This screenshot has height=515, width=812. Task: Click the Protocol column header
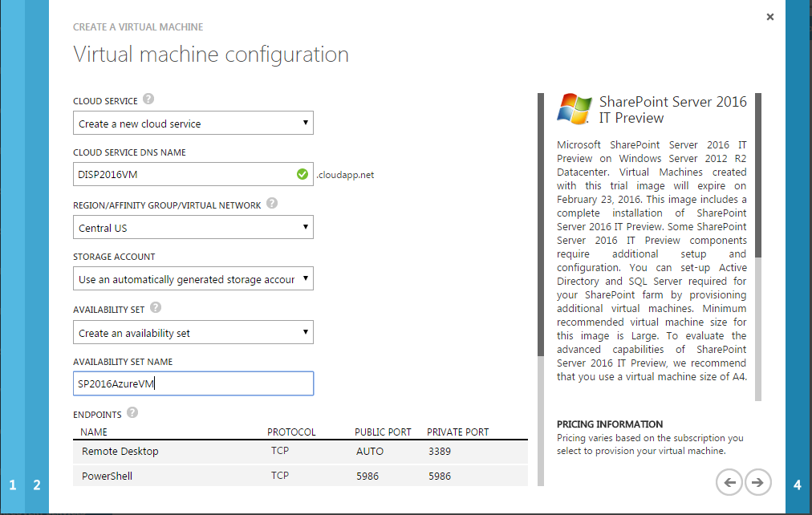click(x=291, y=432)
